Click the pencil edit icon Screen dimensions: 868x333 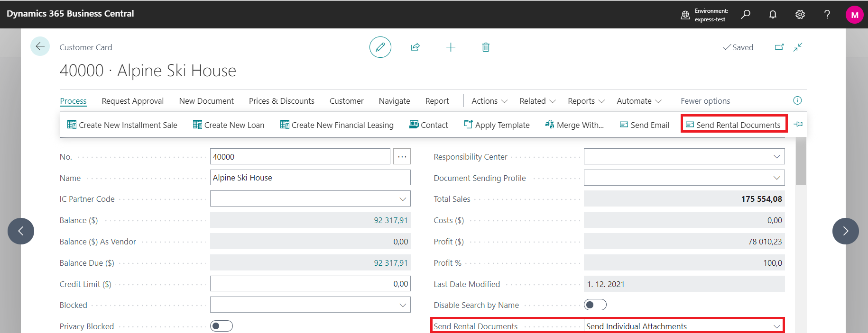click(x=380, y=47)
